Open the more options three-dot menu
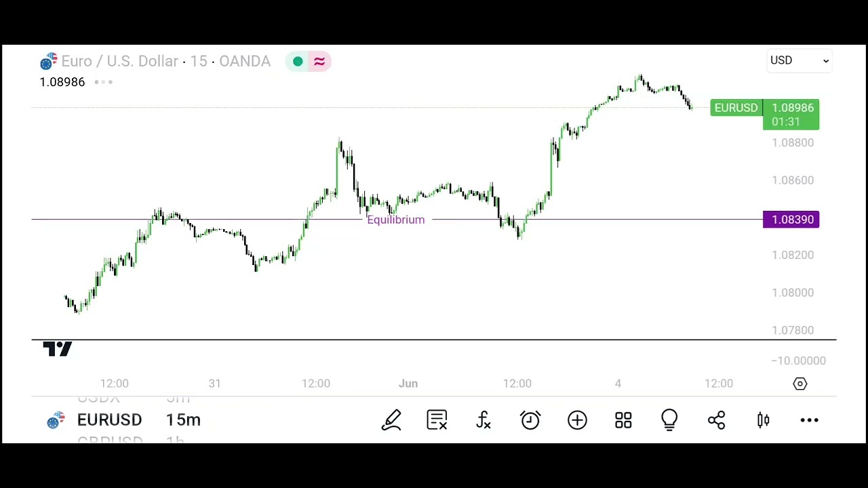This screenshot has height=488, width=868. (x=809, y=420)
